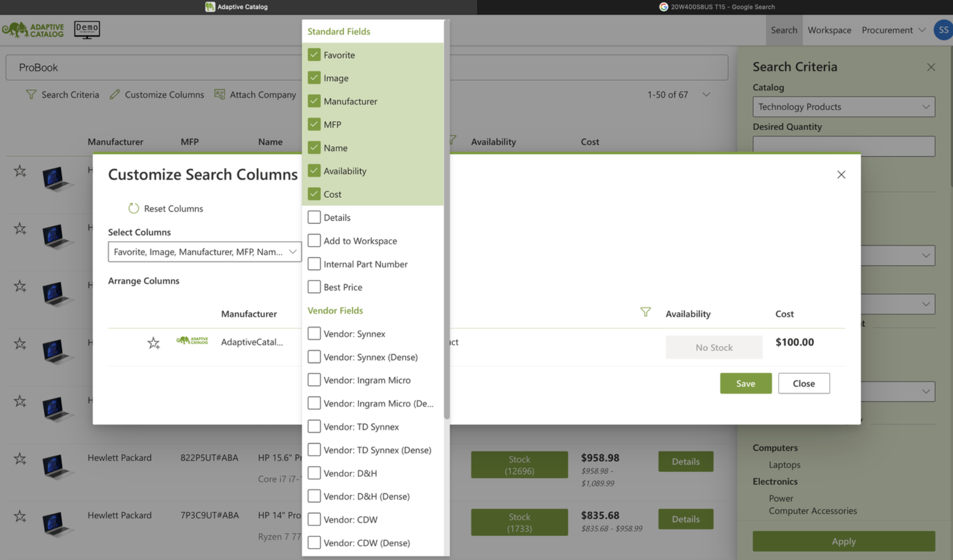Uncheck the Favorite column checkbox
953x560 pixels.
(x=314, y=55)
